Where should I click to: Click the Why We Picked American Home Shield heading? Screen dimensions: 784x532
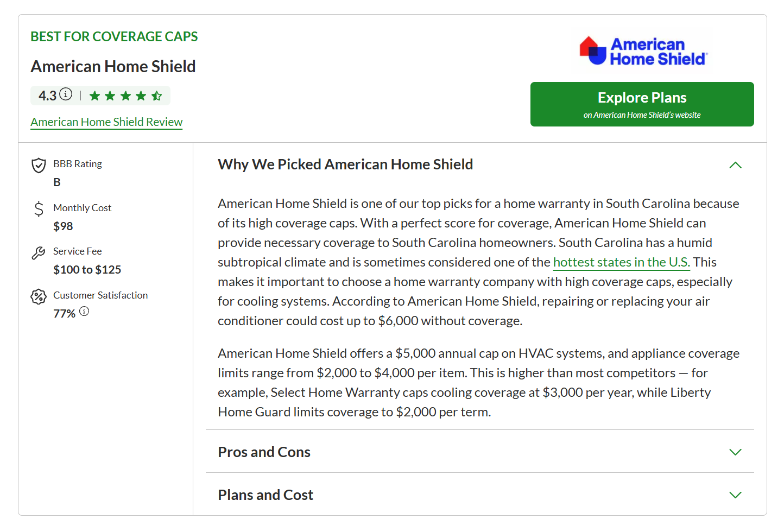[345, 164]
